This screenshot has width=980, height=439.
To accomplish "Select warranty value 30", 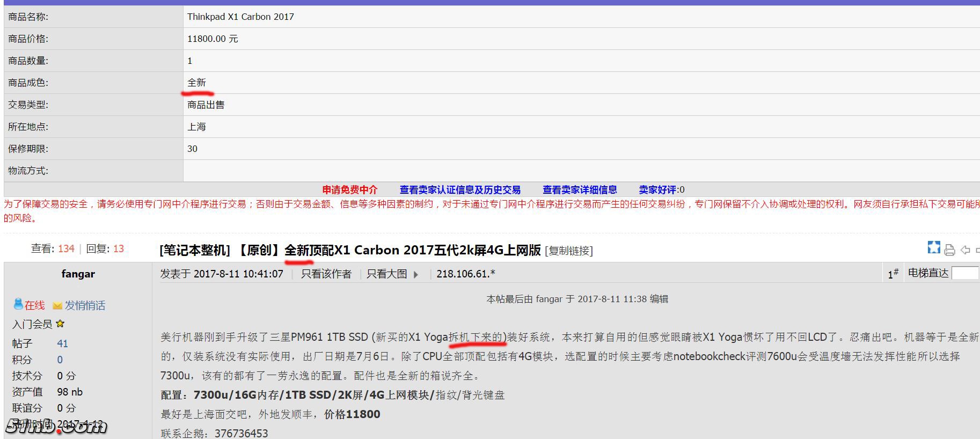I will coord(192,149).
